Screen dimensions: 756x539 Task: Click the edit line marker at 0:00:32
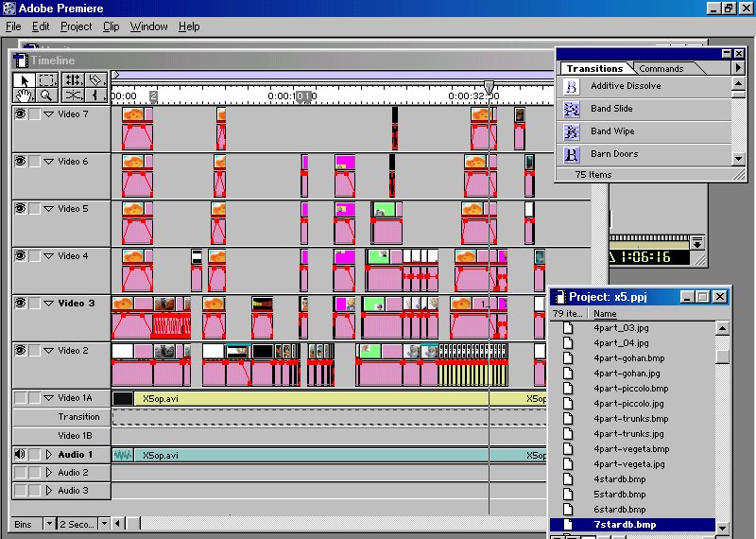(489, 87)
